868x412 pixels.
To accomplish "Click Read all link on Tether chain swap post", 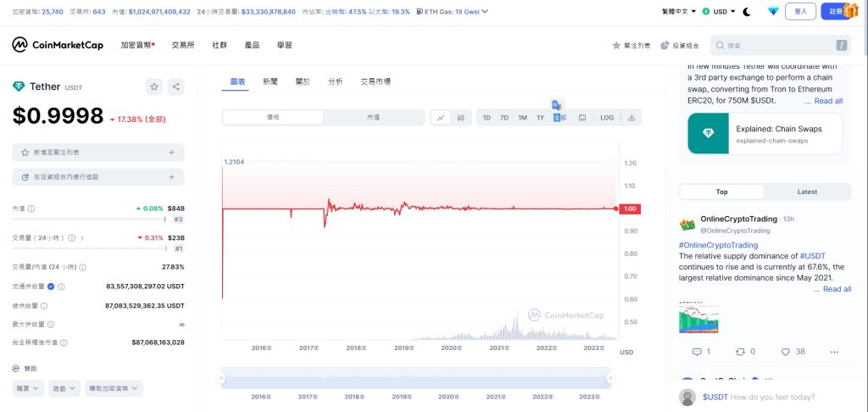I will point(828,101).
